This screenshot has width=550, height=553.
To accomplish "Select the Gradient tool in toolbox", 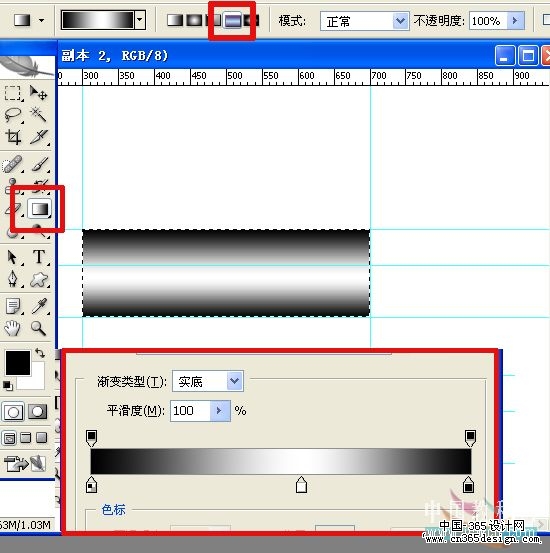I will [40, 208].
